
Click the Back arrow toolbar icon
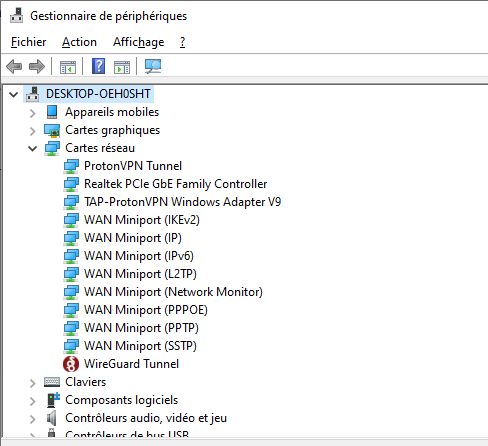[x=14, y=66]
